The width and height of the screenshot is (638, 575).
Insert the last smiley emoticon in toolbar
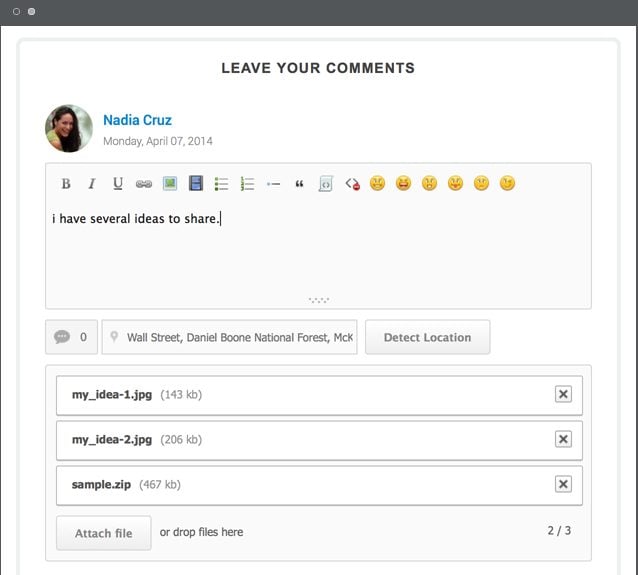pyautogui.click(x=507, y=184)
